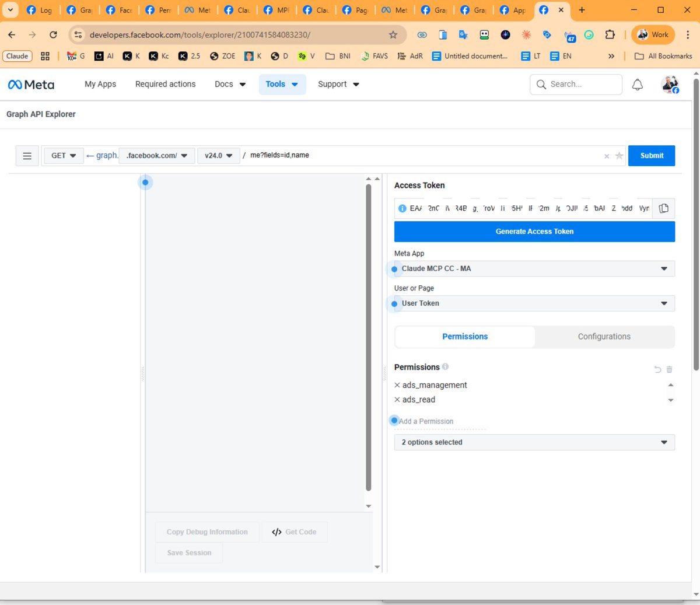700x605 pixels.
Task: Expand the Meta App dropdown showing Claude MCP CC - MA
Action: 534,268
